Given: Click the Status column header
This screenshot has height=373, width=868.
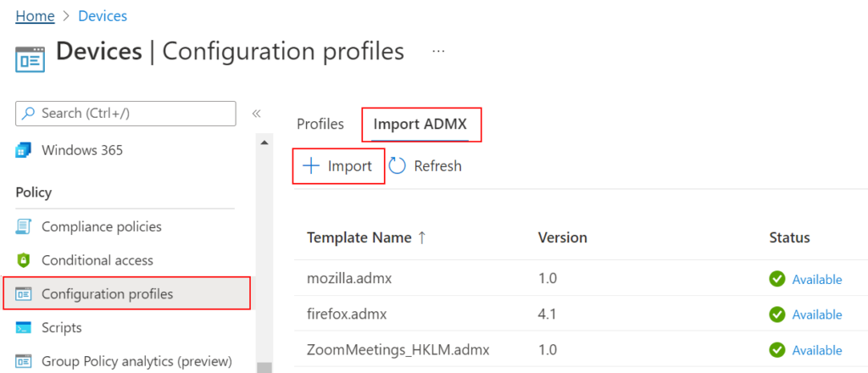Looking at the screenshot, I should tap(789, 238).
